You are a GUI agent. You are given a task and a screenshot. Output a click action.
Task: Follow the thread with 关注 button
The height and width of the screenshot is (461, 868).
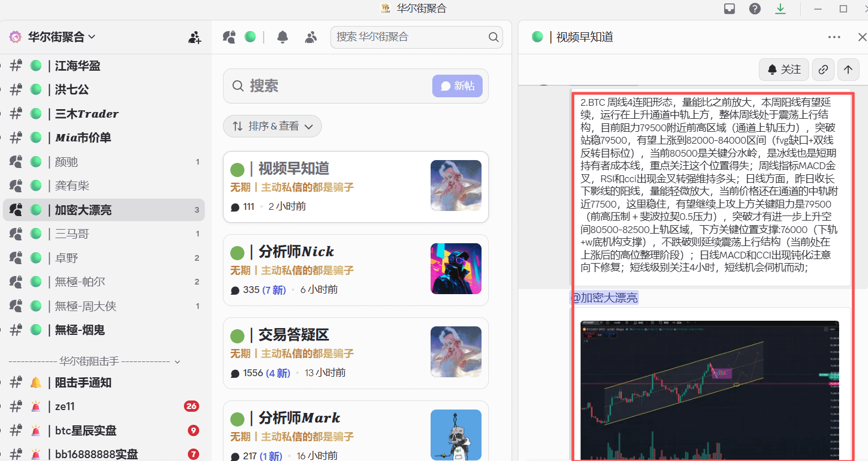tap(784, 70)
